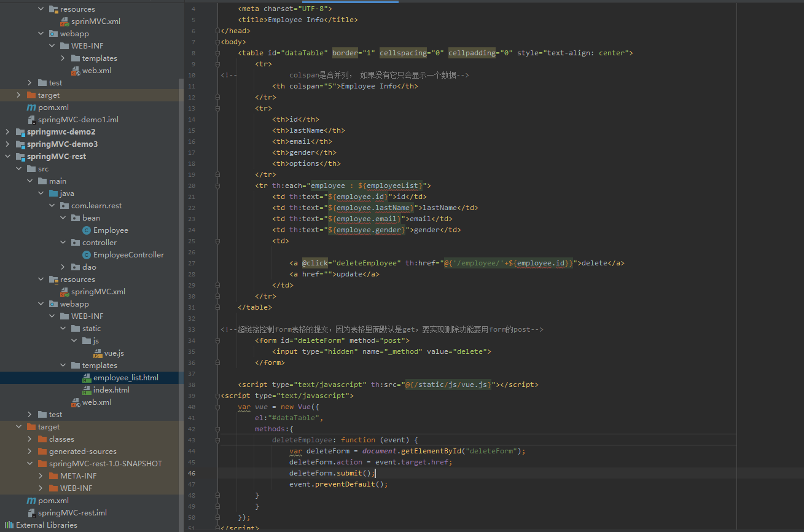Fold the deleteEmployee function at line 43

(217, 440)
